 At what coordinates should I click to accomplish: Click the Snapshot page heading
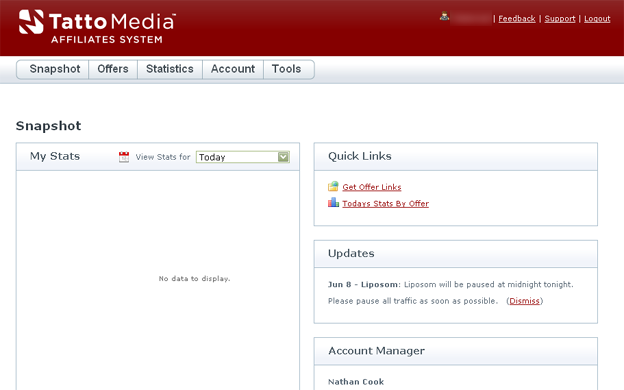[x=49, y=126]
